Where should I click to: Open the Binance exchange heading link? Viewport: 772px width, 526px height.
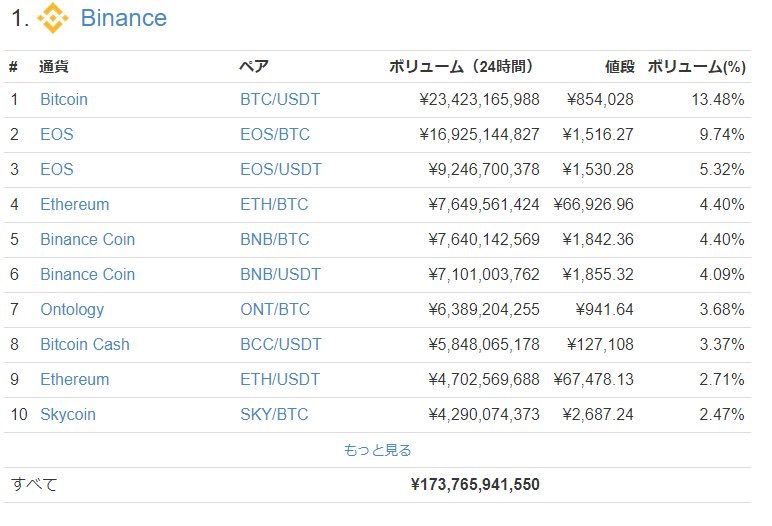123,18
